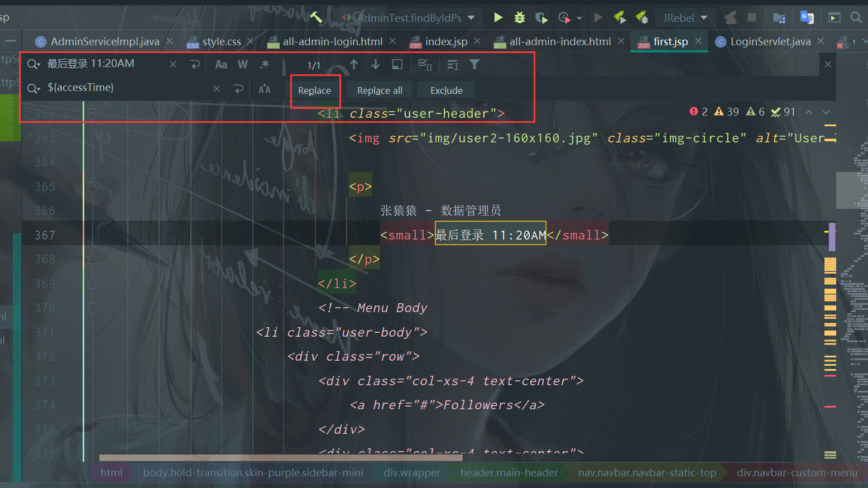The width and height of the screenshot is (868, 488).
Task: Toggle Words (W) search option
Action: coord(243,64)
